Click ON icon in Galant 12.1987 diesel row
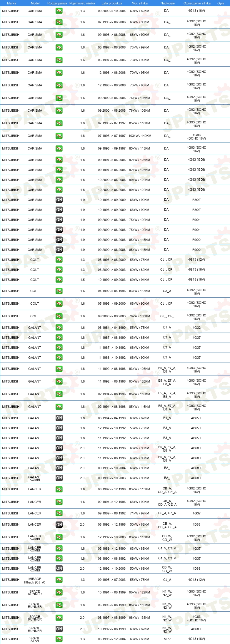Viewport: 230px width, 644px height. (x=59, y=428)
